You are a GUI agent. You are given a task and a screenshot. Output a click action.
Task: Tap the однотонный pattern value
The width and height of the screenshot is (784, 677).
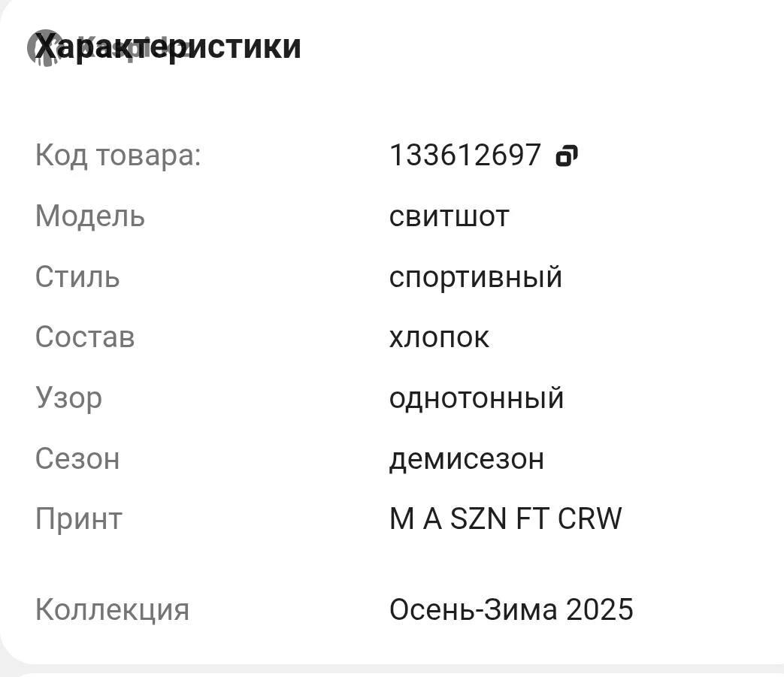tap(476, 397)
